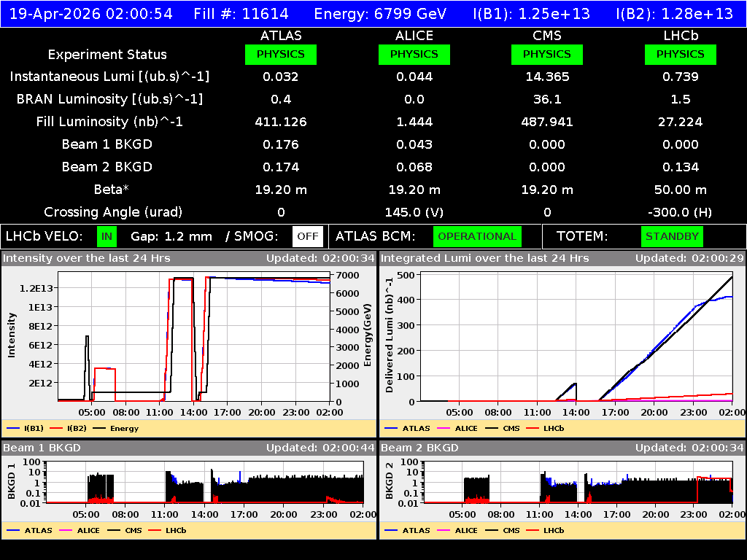Screen dimensions: 747x560
Task: Click the Energy(GeV) axis label
Action: tap(368, 335)
